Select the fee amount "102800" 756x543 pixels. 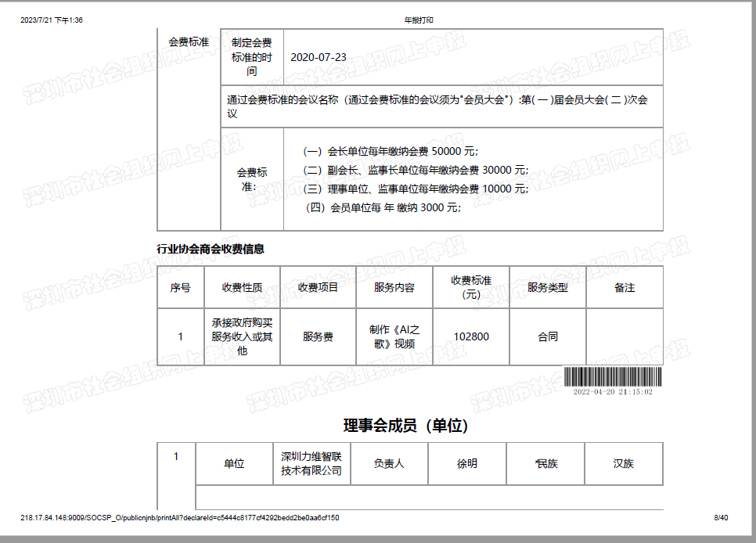(x=471, y=336)
